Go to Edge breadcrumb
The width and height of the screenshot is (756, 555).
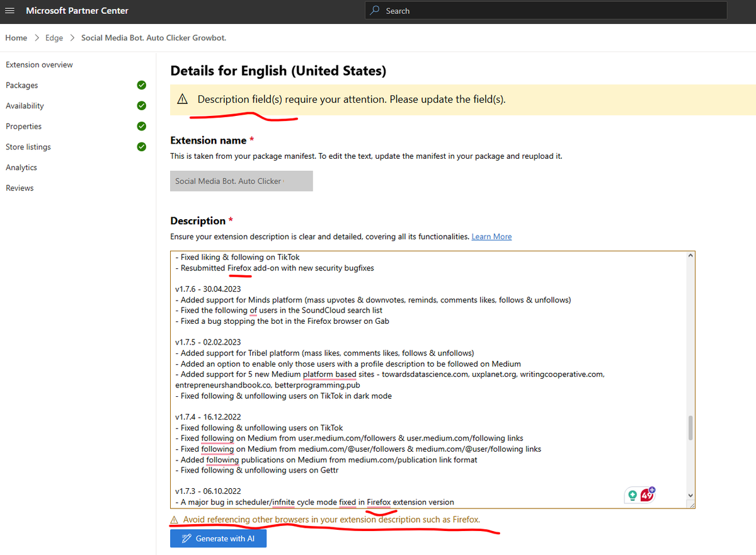click(54, 38)
